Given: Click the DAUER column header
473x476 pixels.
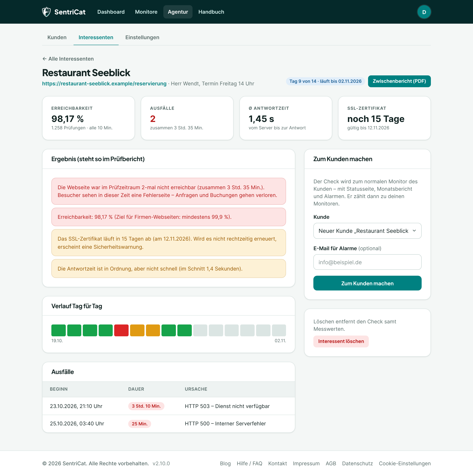Looking at the screenshot, I should coord(136,389).
